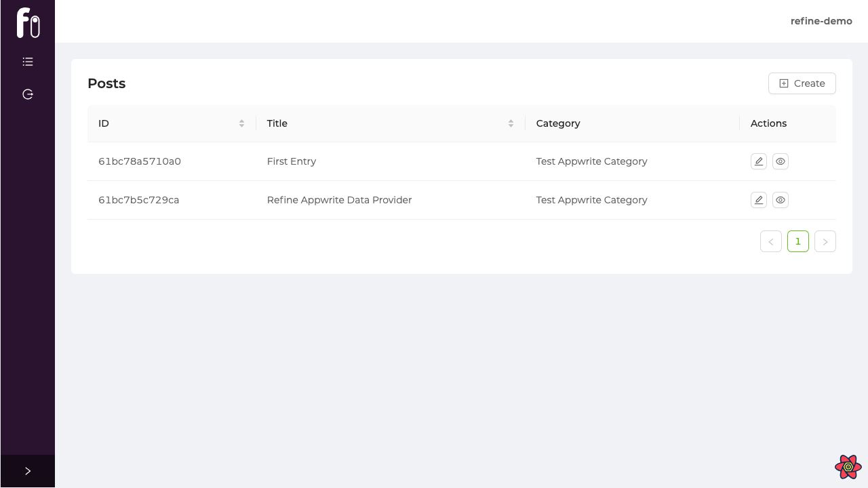The width and height of the screenshot is (868, 488).
Task: Select page 1 in pagination
Action: [x=798, y=241]
